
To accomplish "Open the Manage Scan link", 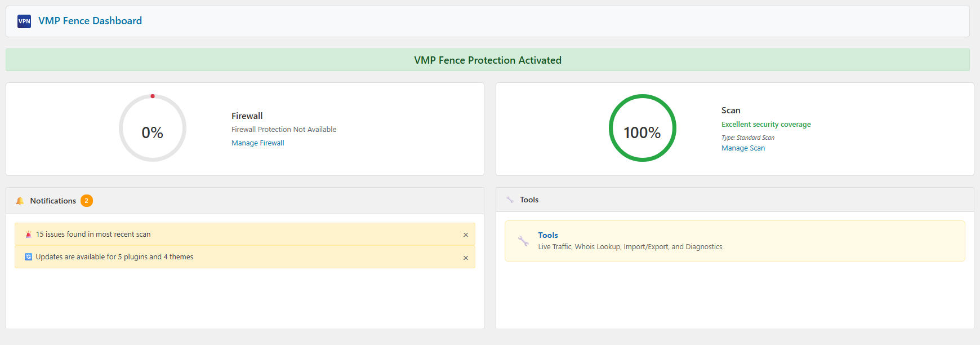I will pyautogui.click(x=743, y=148).
